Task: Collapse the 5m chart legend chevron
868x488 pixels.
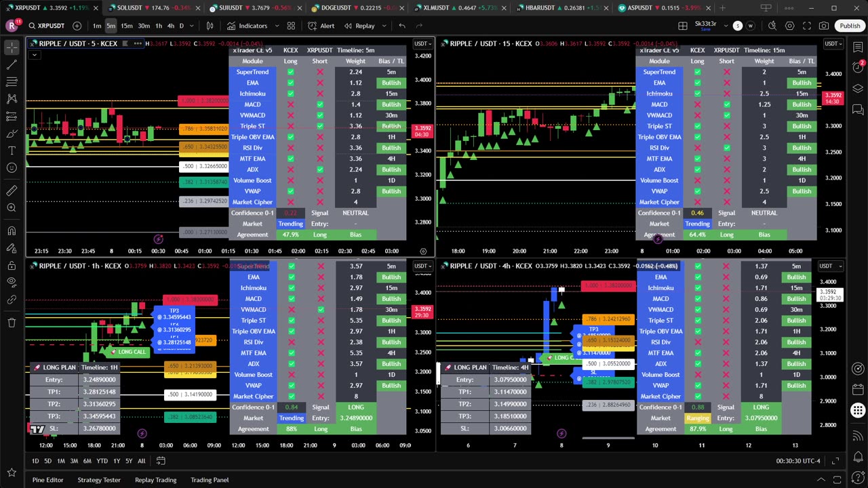Action: click(34, 55)
